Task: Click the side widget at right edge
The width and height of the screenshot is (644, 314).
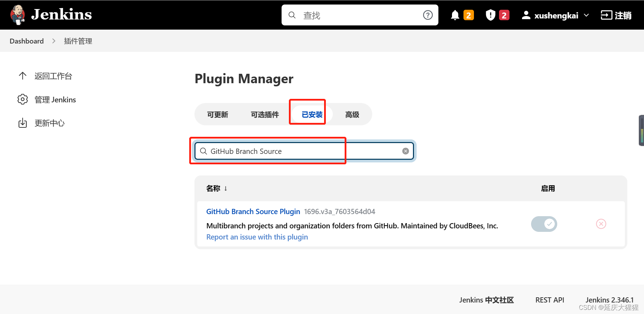Action: coord(641,130)
